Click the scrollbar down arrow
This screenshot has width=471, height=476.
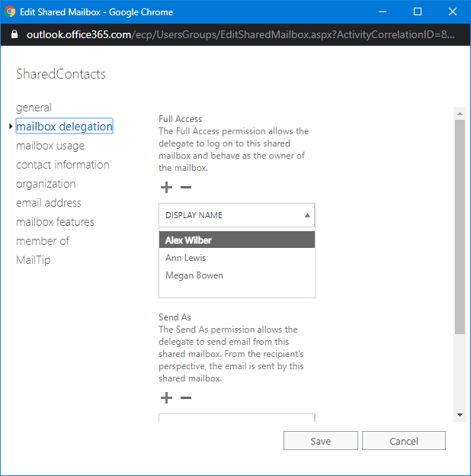tap(460, 415)
